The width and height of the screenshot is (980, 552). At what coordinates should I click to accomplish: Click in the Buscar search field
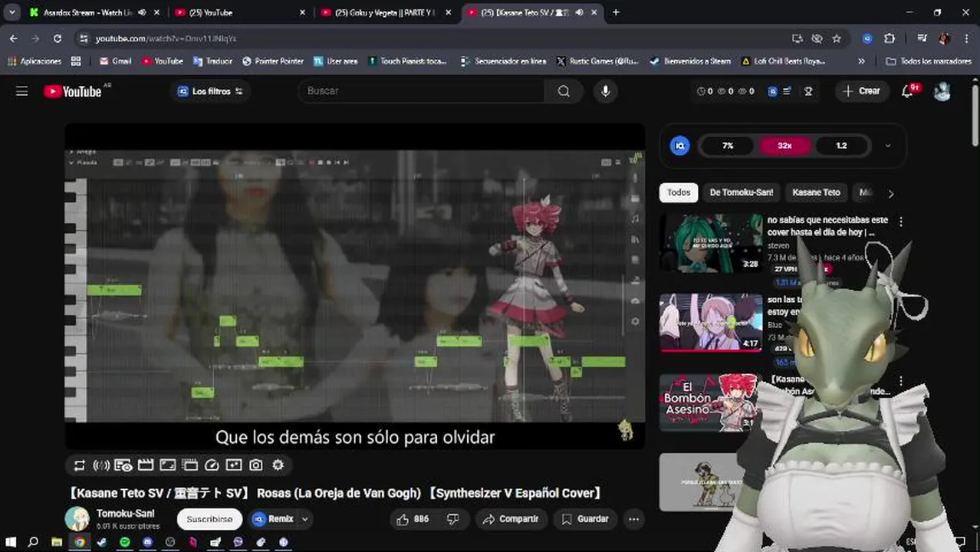click(x=422, y=91)
